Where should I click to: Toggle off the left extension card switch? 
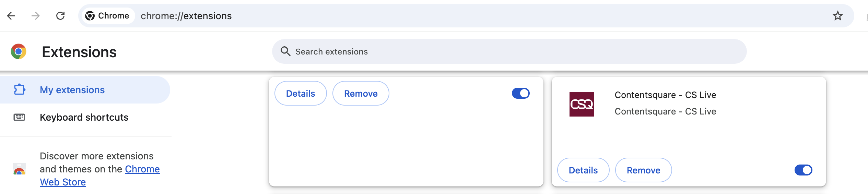coord(520,93)
